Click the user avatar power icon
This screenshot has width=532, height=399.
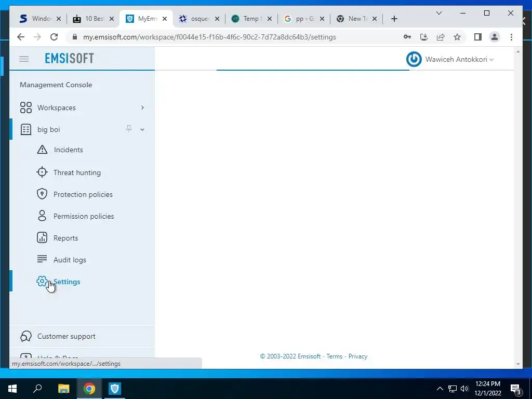(x=414, y=59)
